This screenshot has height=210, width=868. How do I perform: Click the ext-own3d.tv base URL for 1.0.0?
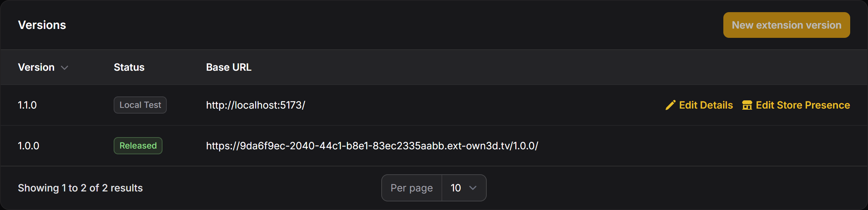372,146
